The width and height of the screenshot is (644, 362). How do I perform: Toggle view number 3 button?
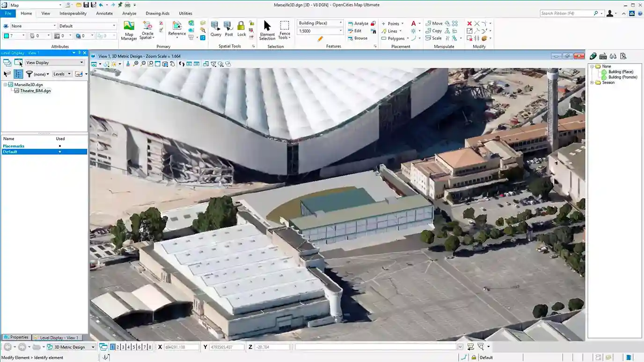tap(123, 347)
